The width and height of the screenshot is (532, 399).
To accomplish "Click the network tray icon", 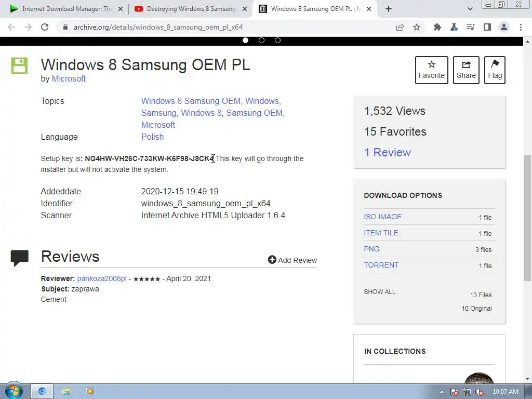I will tap(467, 392).
